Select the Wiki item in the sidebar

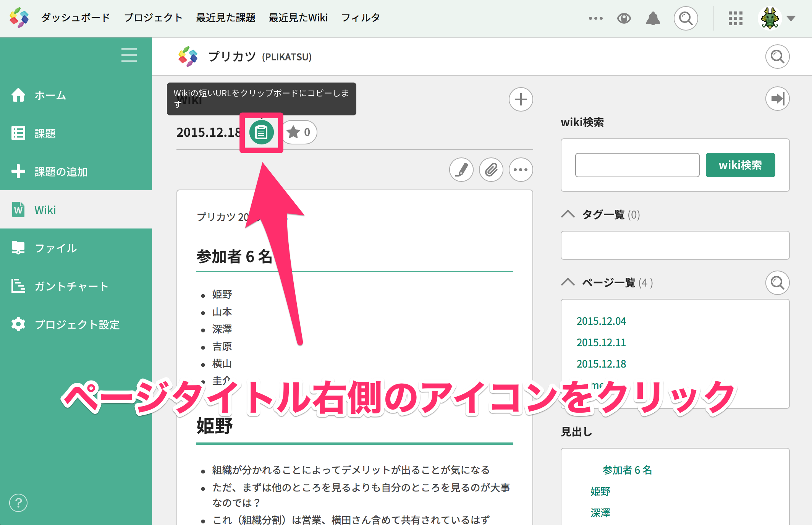76,209
